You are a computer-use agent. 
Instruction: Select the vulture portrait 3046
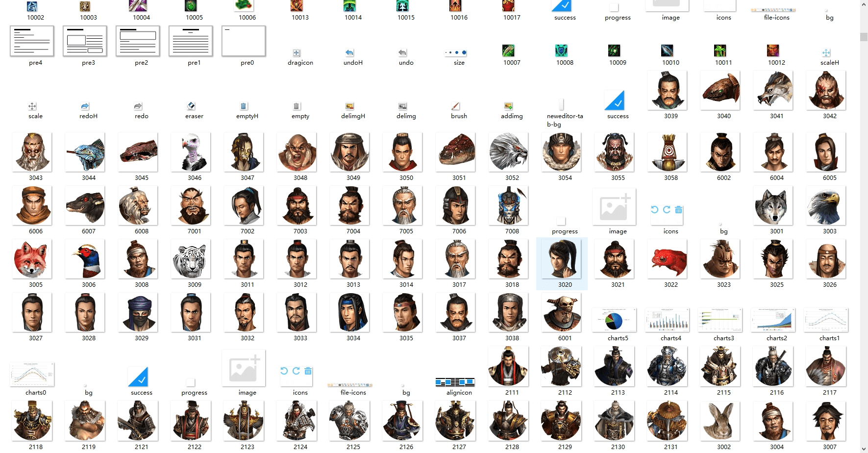point(191,152)
